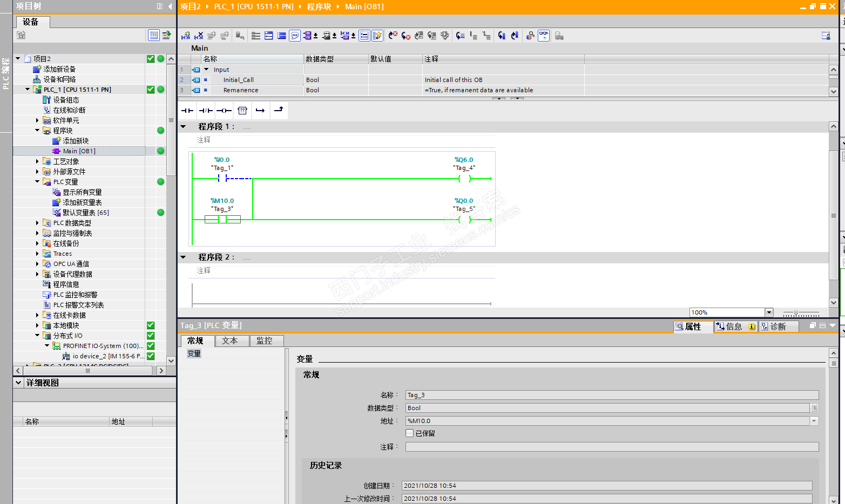Toggle the 已保留 retain checkbox
The image size is (845, 504).
[410, 433]
